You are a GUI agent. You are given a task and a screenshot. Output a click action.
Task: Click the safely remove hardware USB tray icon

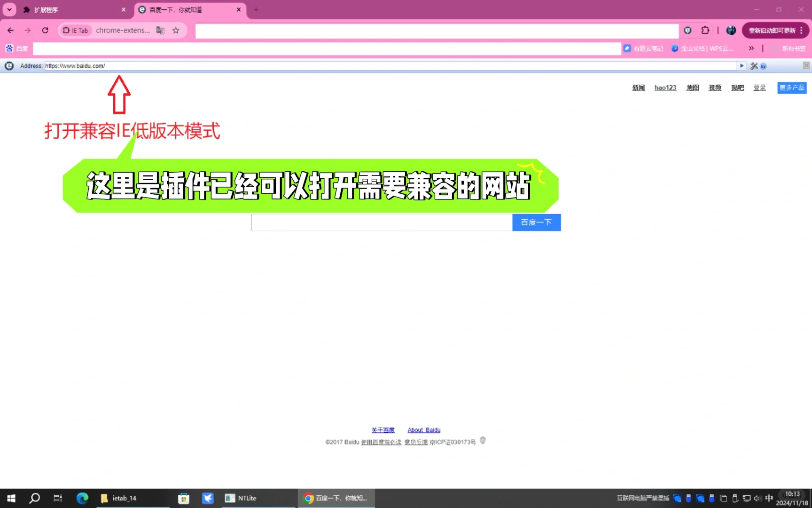pyautogui.click(x=735, y=498)
